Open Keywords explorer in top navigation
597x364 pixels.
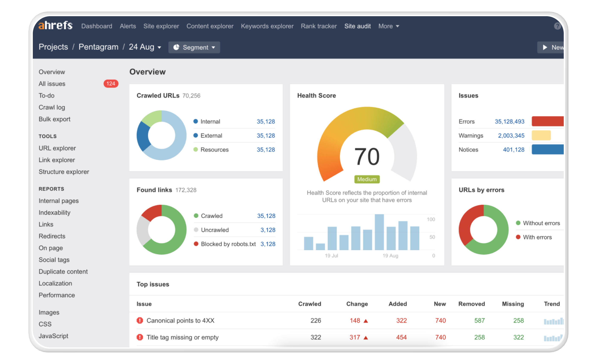(x=267, y=26)
